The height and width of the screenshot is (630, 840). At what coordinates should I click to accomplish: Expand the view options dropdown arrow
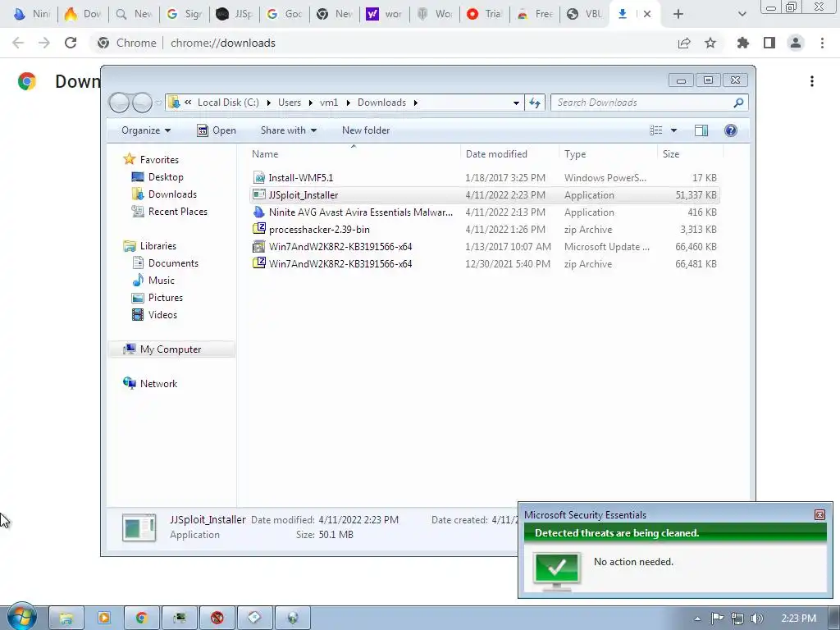coord(674,130)
